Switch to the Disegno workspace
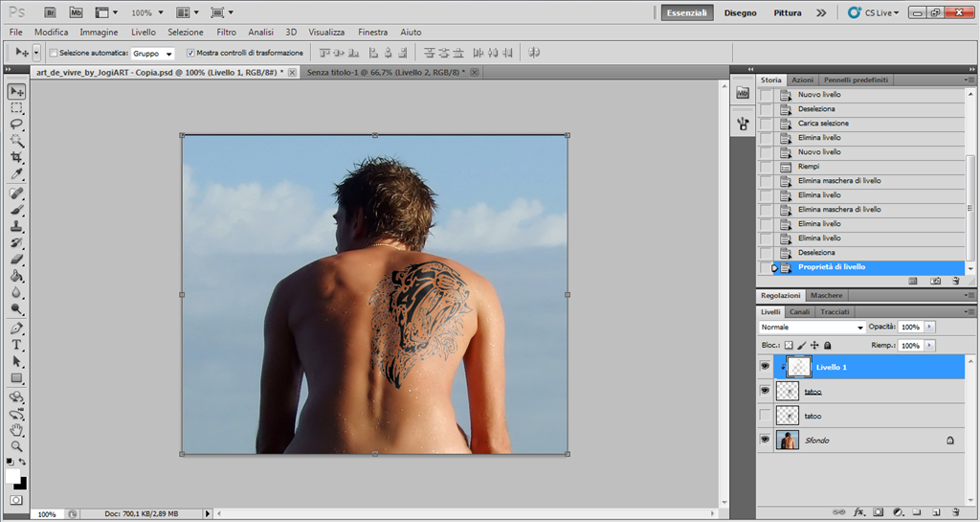980x522 pixels. click(741, 12)
